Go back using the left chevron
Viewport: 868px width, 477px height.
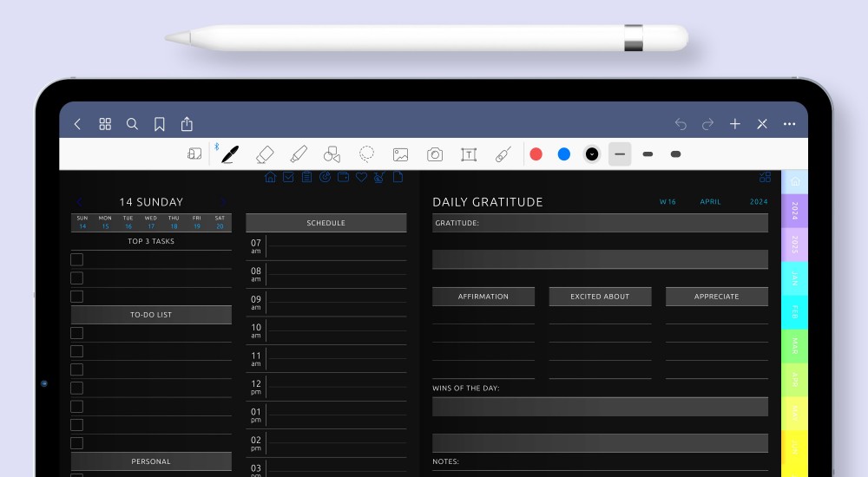point(77,124)
